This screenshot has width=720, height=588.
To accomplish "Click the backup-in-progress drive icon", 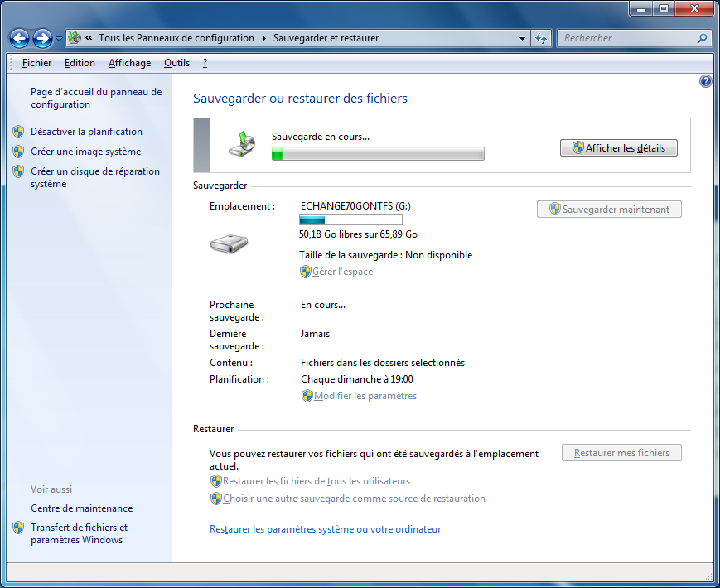I will tap(243, 143).
